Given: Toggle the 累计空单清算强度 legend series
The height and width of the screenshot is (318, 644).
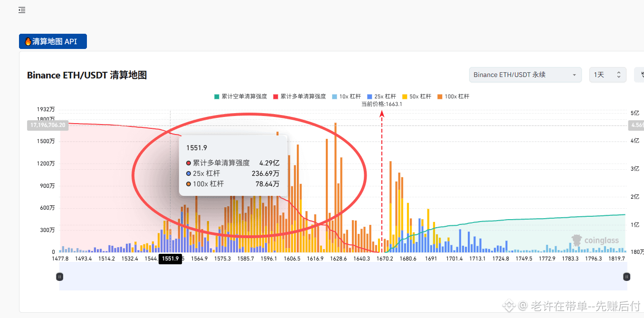Looking at the screenshot, I should 241,96.
